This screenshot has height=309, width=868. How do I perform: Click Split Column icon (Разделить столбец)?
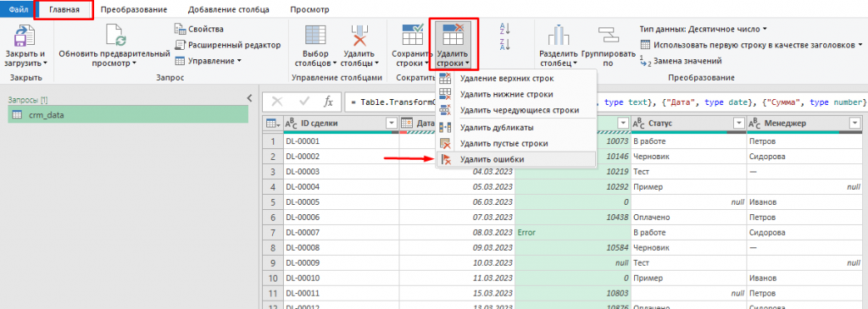click(x=559, y=36)
